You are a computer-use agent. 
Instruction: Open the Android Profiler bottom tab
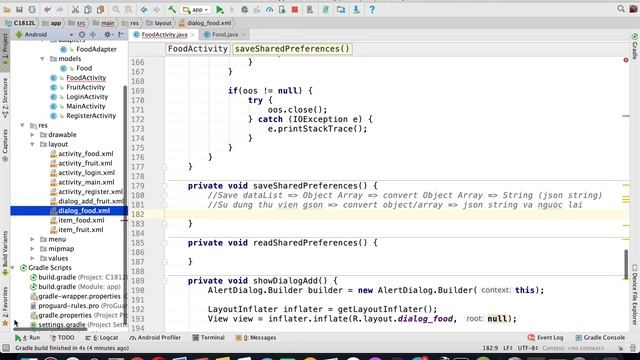point(155,338)
